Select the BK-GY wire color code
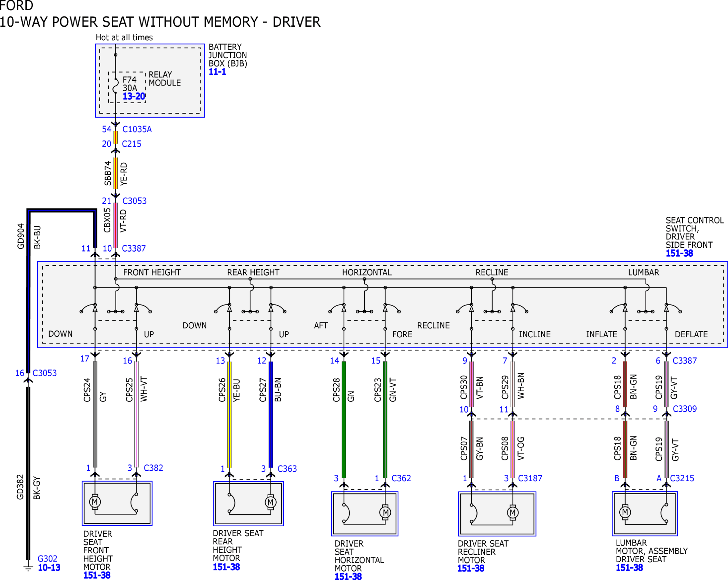The height and width of the screenshot is (580, 728). coord(37,488)
